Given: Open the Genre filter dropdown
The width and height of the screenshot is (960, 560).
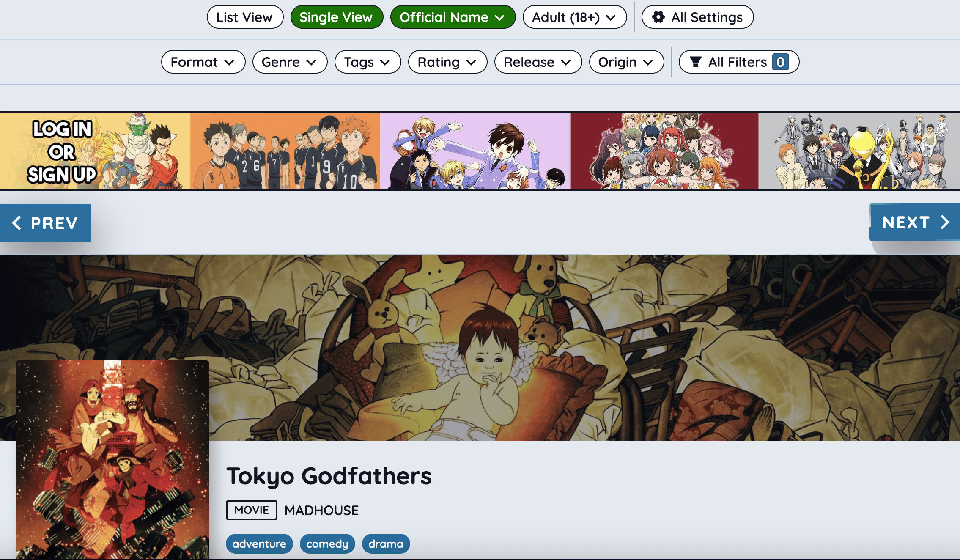Looking at the screenshot, I should 290,62.
